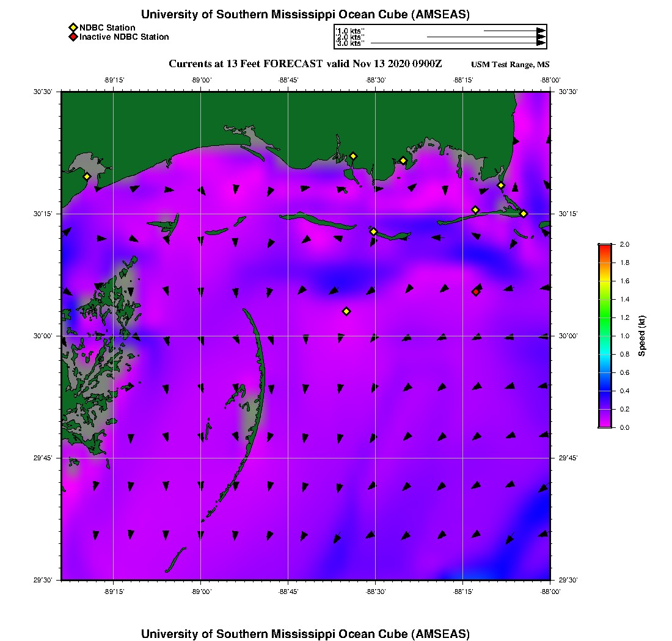This screenshot has width=672, height=641.
Task: Click the 1.0 kts label in scale legend
Action: (350, 30)
